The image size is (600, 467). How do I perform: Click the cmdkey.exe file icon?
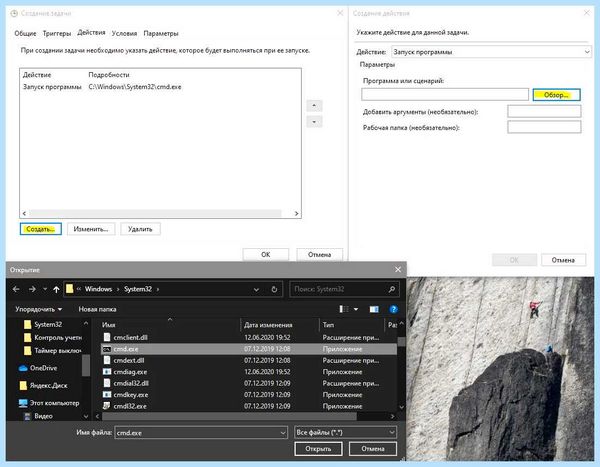tap(107, 395)
